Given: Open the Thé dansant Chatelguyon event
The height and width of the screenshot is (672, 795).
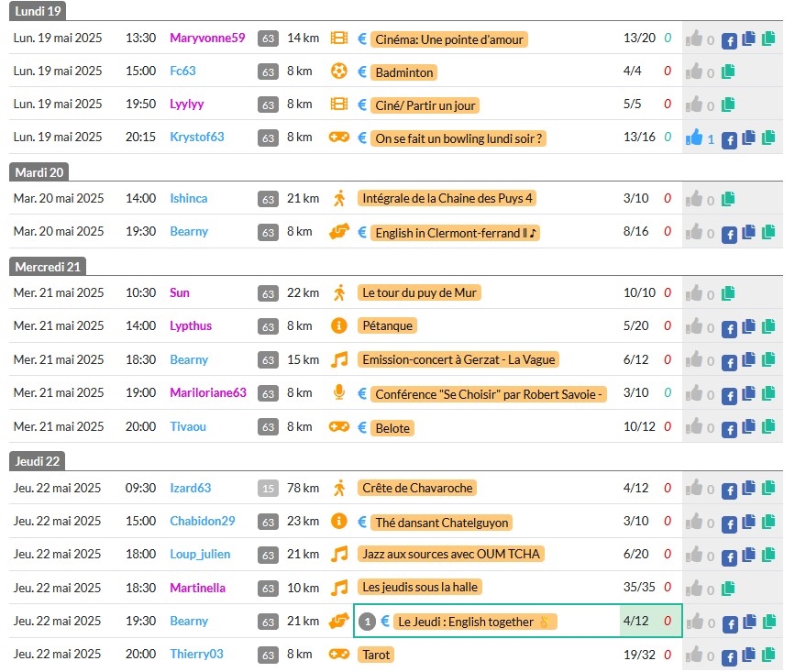Looking at the screenshot, I should click(x=441, y=523).
